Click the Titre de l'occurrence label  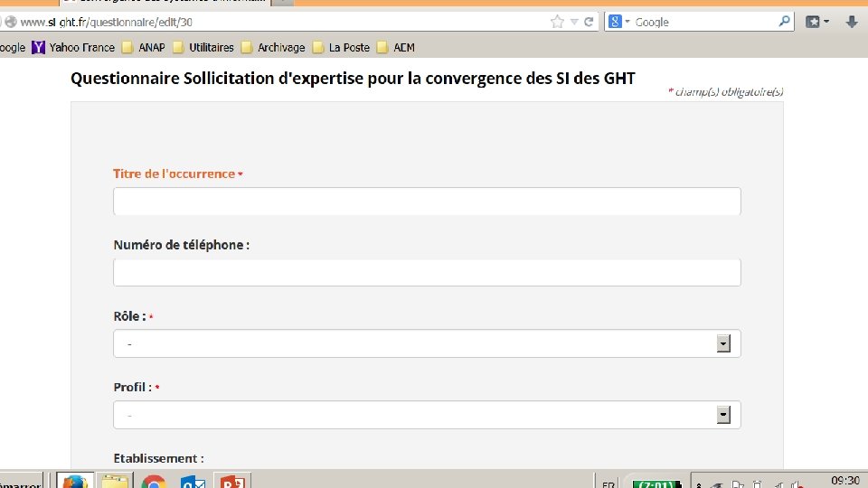point(175,174)
